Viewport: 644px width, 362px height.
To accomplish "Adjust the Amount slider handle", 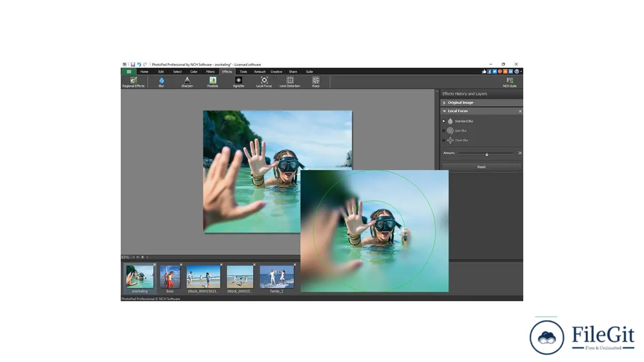I will click(x=487, y=154).
